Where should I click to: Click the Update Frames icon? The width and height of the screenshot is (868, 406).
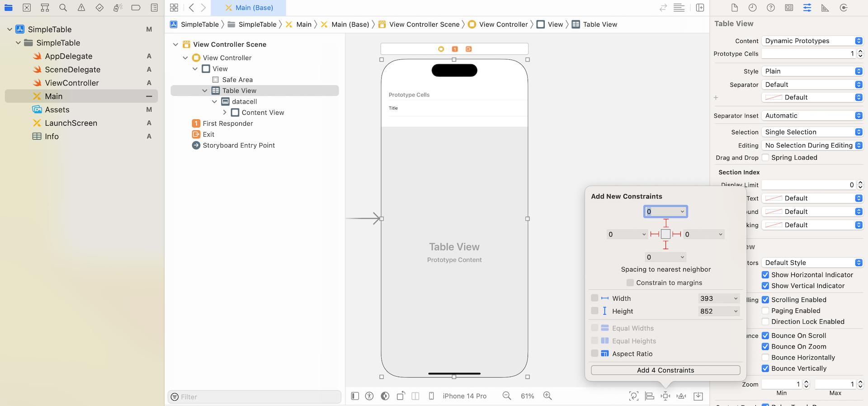click(x=634, y=396)
